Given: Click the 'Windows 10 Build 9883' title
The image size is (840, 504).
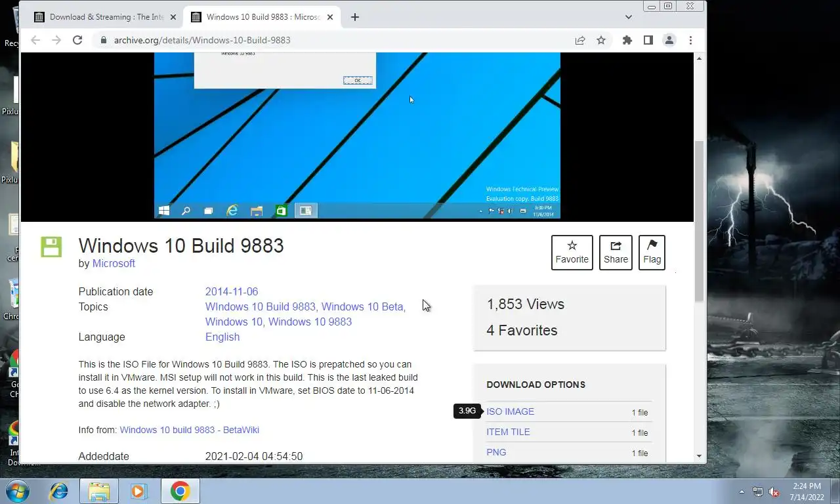Looking at the screenshot, I should point(181,245).
